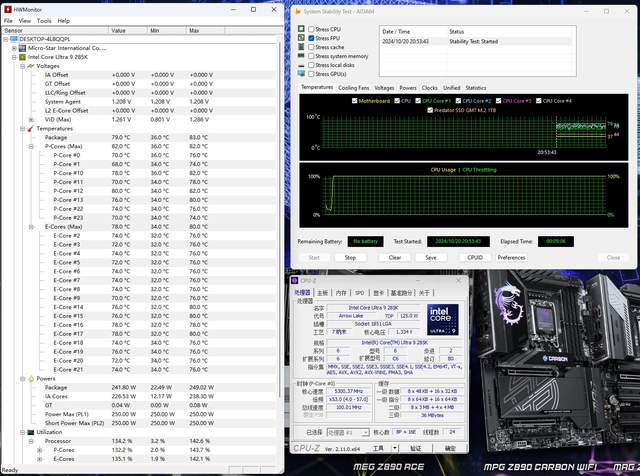The image size is (640, 476).
Task: Switch to the Voltages tab in AIDA64
Action: [384, 88]
